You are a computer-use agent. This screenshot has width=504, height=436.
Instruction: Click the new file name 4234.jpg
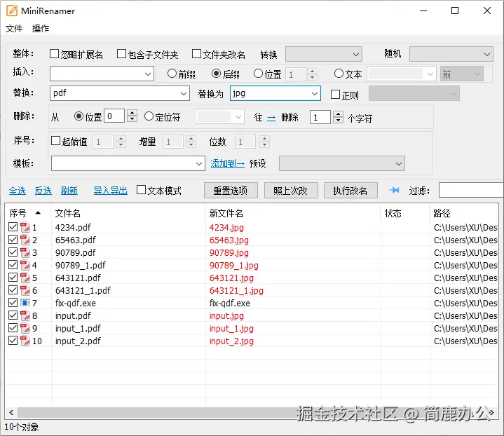coord(226,227)
